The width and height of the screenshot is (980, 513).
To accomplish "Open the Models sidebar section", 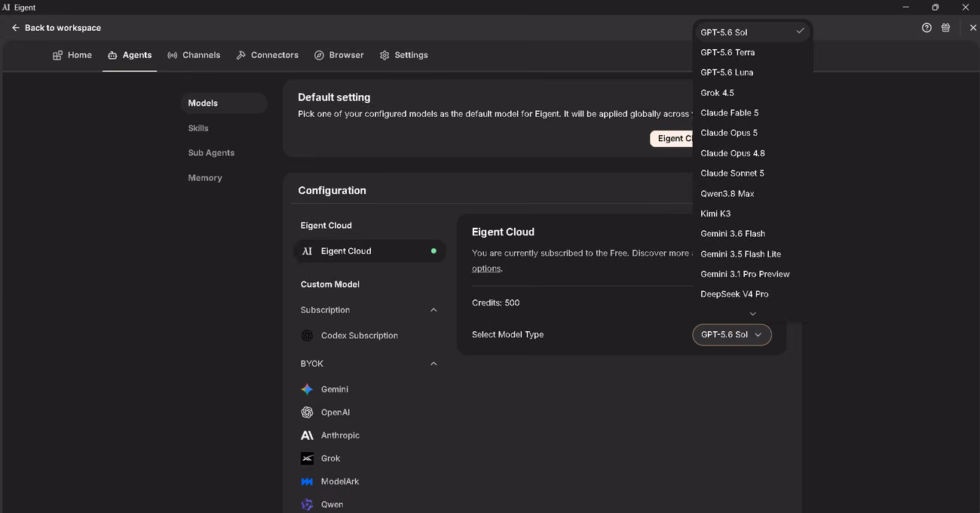I will [224, 103].
